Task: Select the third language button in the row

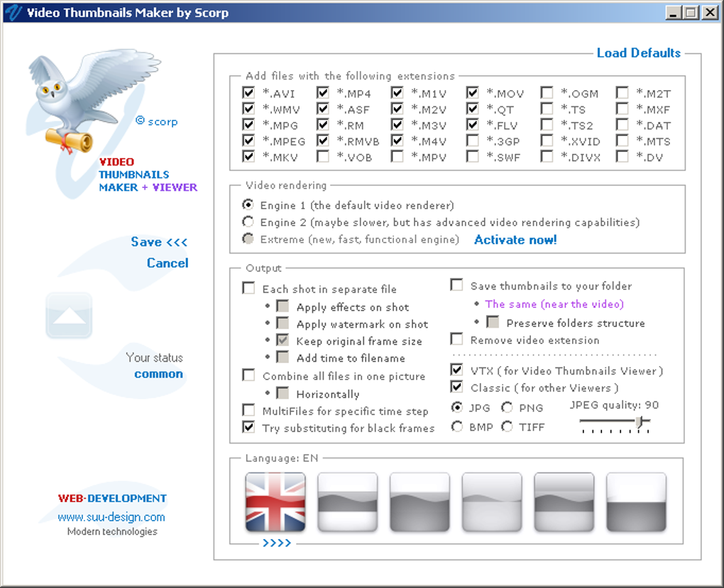Action: pyautogui.click(x=419, y=502)
